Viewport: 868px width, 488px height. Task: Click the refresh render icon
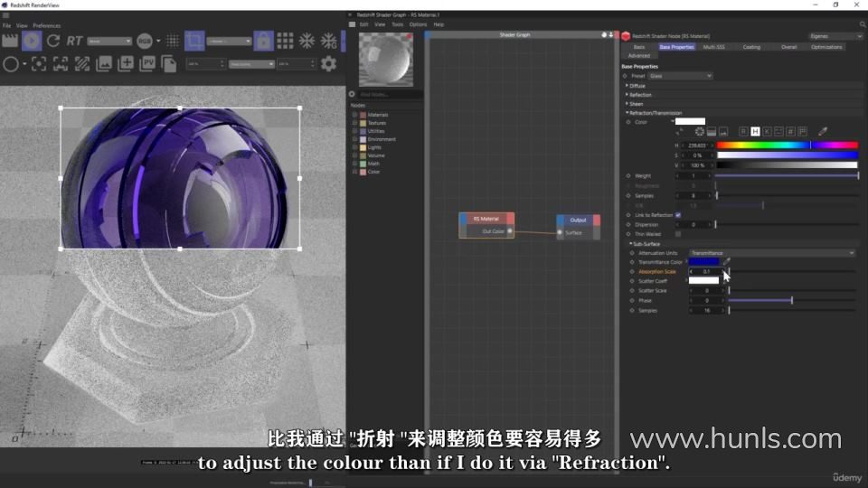(53, 41)
